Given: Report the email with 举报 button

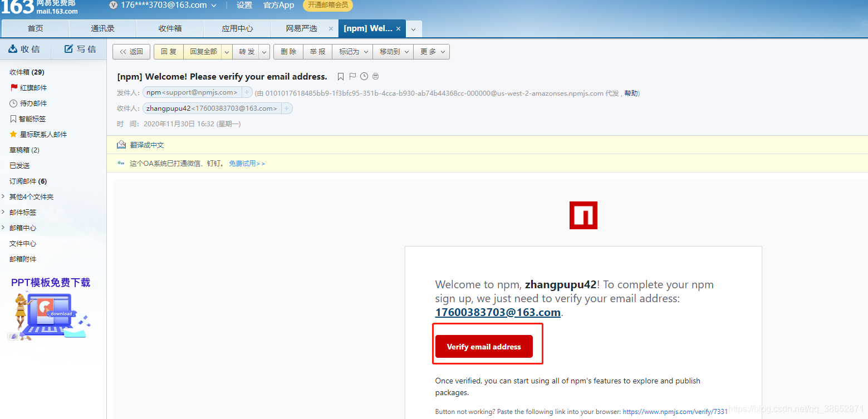Looking at the screenshot, I should [318, 52].
